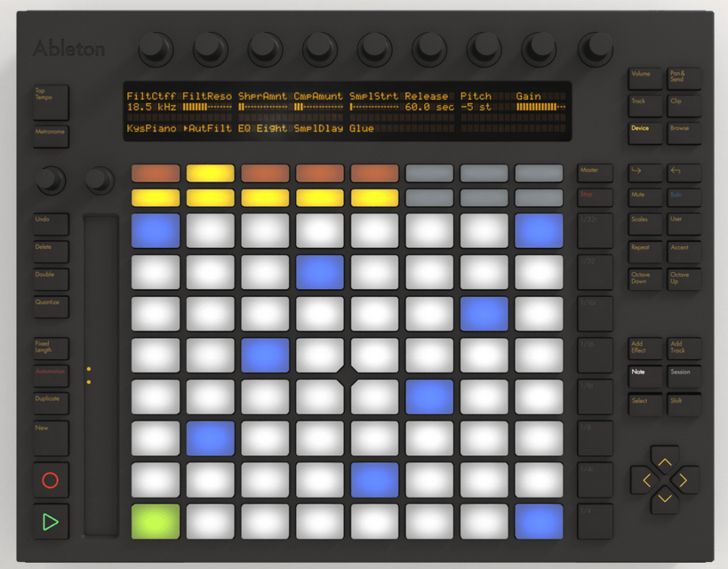Enable the Automation button
The width and height of the screenshot is (728, 569).
(51, 374)
